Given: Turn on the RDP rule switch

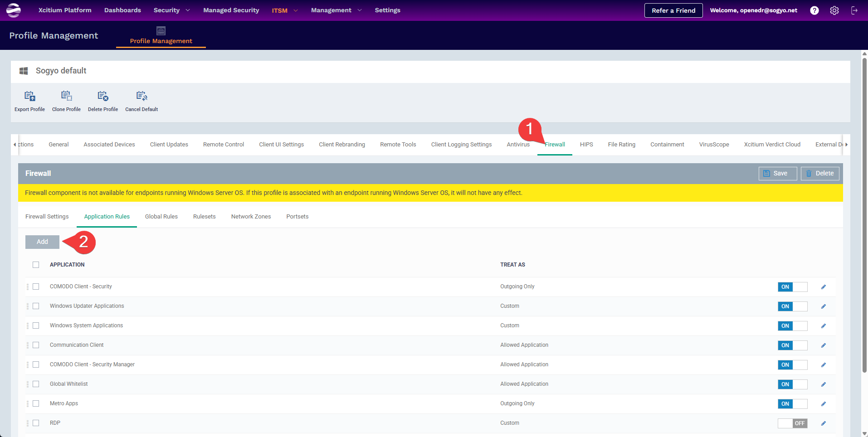Looking at the screenshot, I should tap(793, 423).
